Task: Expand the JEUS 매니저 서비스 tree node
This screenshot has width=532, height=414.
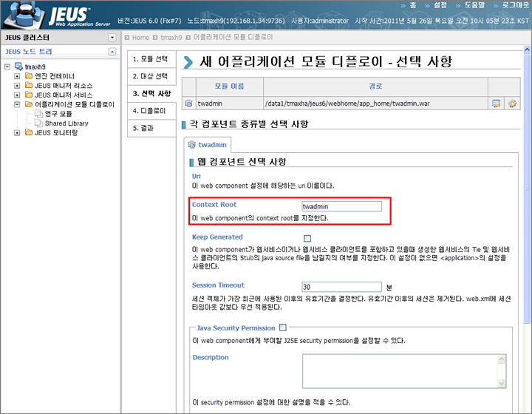Action: coord(17,95)
